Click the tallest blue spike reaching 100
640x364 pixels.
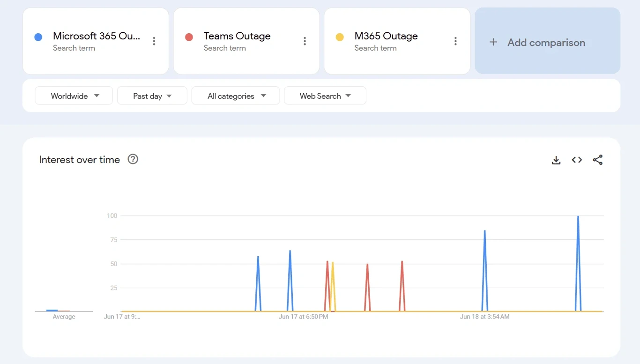click(578, 263)
